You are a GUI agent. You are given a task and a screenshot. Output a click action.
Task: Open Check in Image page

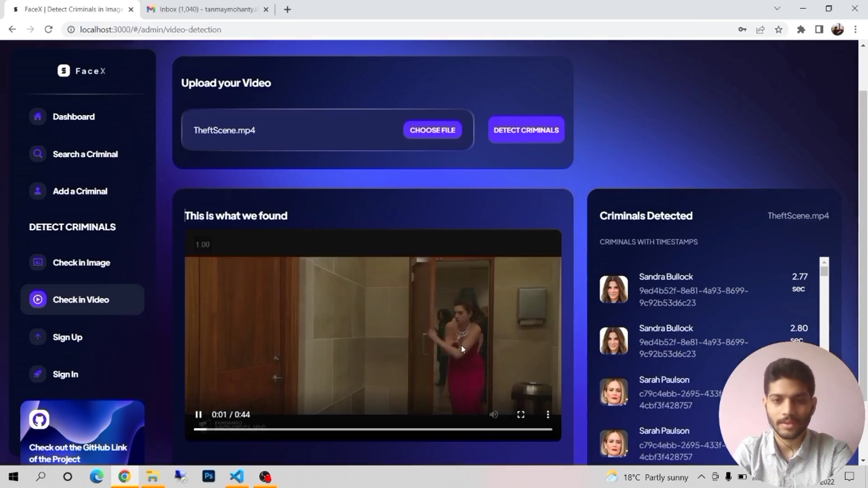(x=81, y=263)
